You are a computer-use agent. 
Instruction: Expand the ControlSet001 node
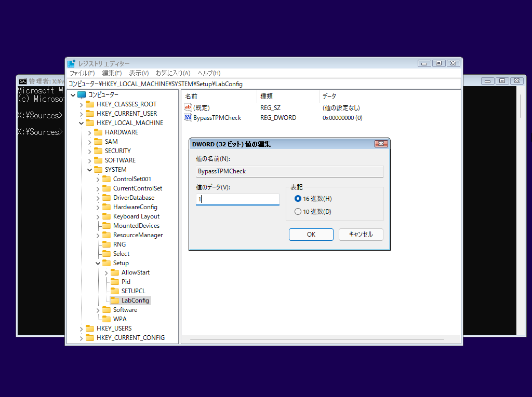click(98, 180)
